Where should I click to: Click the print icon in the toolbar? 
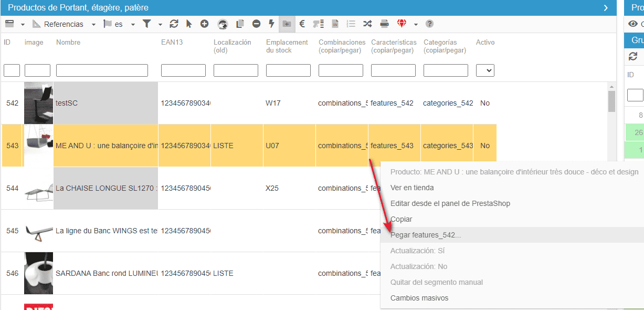(x=384, y=24)
